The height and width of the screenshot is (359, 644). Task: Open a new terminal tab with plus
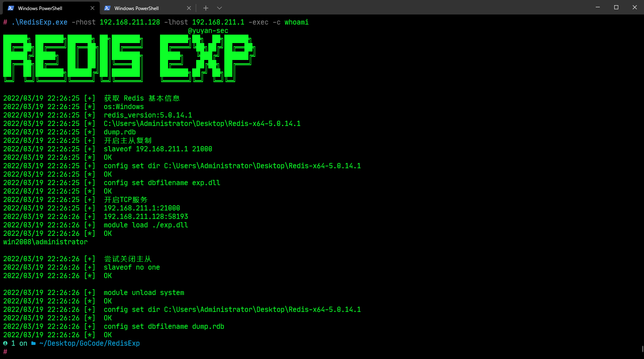[206, 8]
